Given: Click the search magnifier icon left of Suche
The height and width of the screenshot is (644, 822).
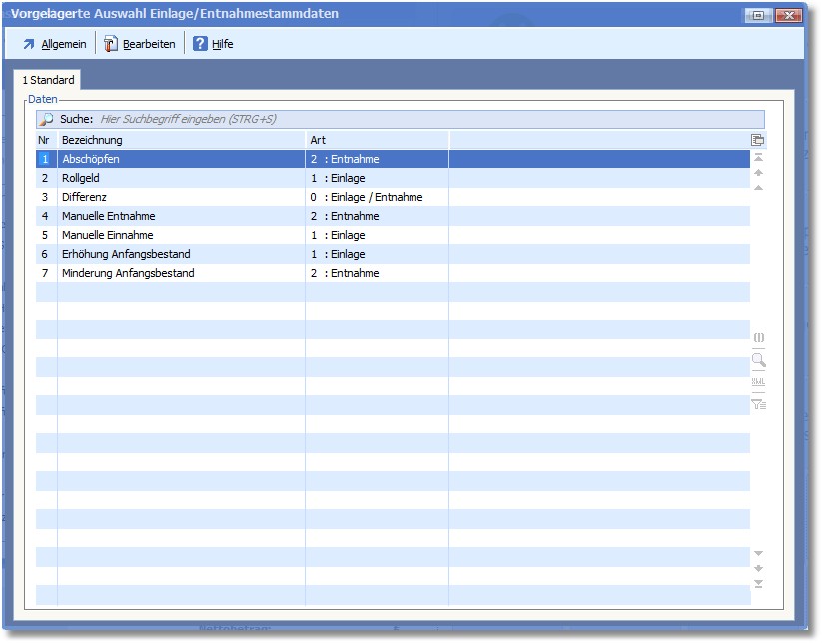Looking at the screenshot, I should [46, 119].
